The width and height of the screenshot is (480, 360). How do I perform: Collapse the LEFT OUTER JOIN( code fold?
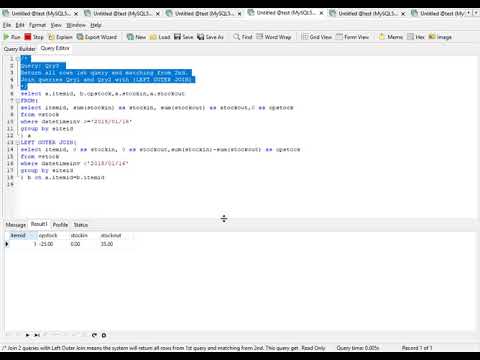pyautogui.click(x=17, y=143)
